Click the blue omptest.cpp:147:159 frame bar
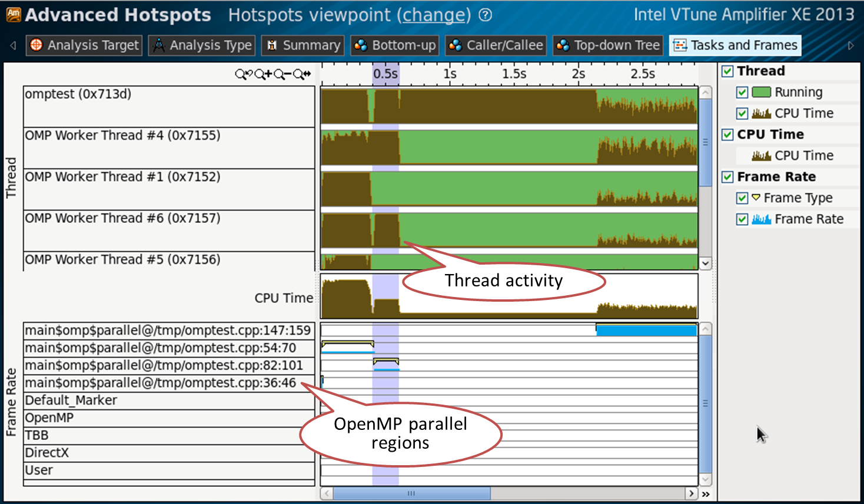The image size is (864, 504). 646,330
